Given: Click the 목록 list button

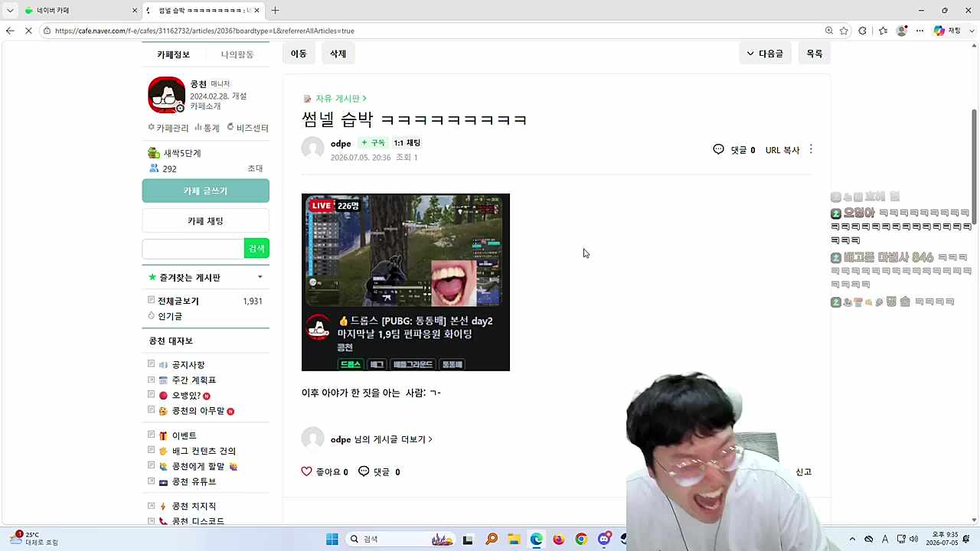Looking at the screenshot, I should pos(814,54).
